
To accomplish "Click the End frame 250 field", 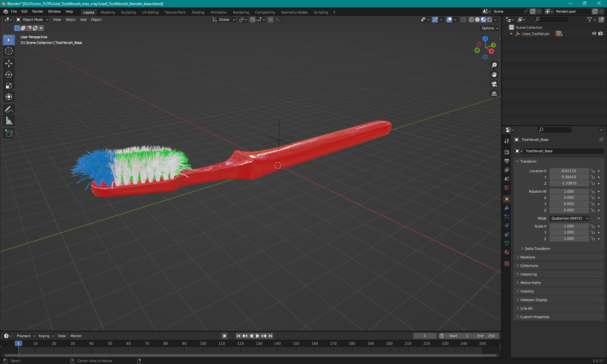I will click(x=486, y=336).
